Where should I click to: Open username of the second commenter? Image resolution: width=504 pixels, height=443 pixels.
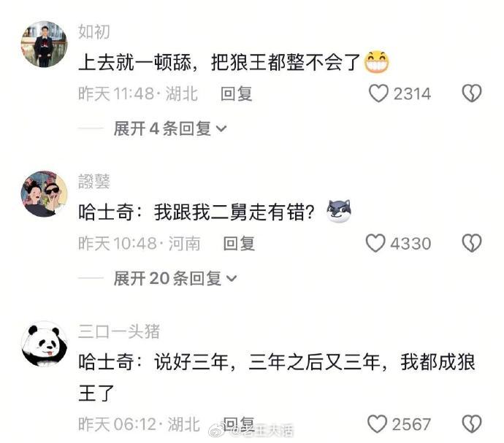tap(93, 182)
